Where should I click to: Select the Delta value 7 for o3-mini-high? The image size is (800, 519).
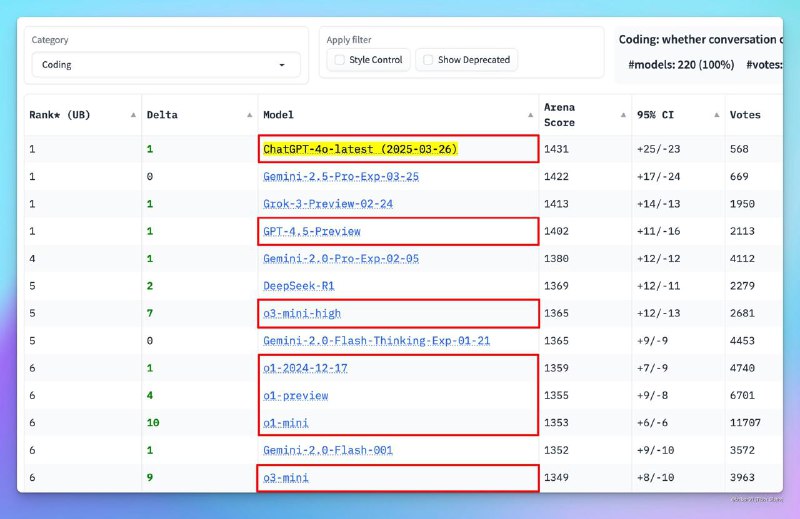[150, 313]
